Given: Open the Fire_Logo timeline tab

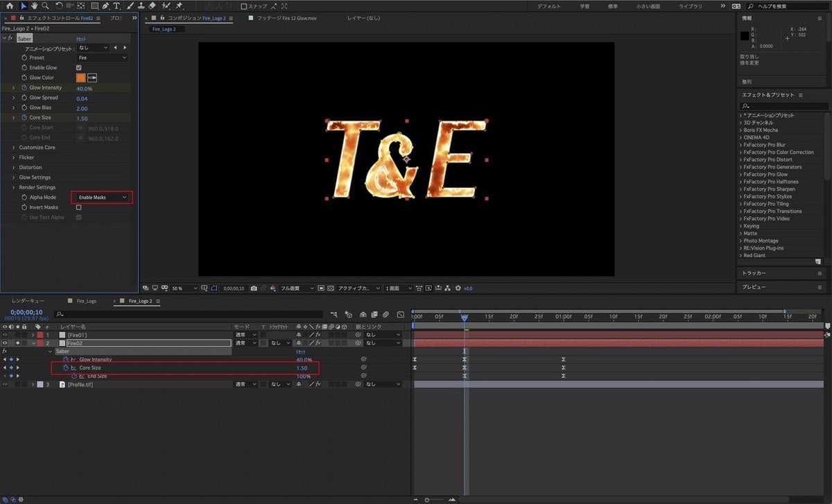Looking at the screenshot, I should tap(87, 302).
